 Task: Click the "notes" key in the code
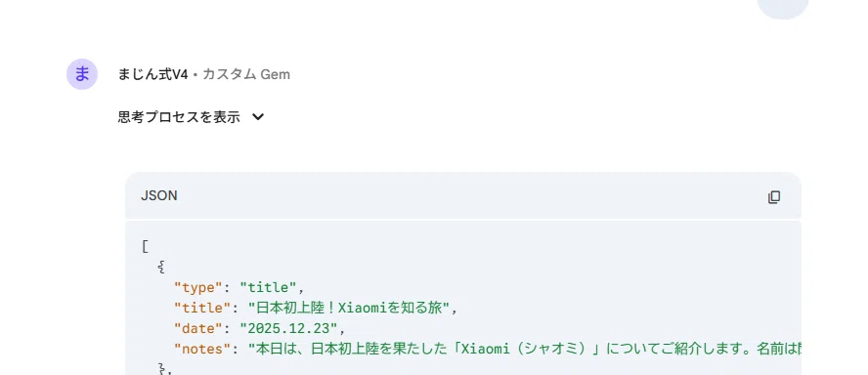pos(202,350)
